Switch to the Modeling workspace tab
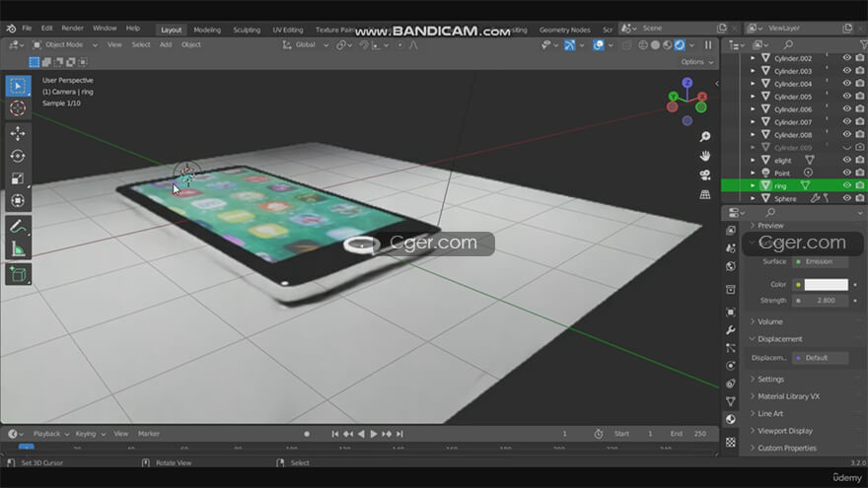The height and width of the screenshot is (488, 868). [207, 30]
